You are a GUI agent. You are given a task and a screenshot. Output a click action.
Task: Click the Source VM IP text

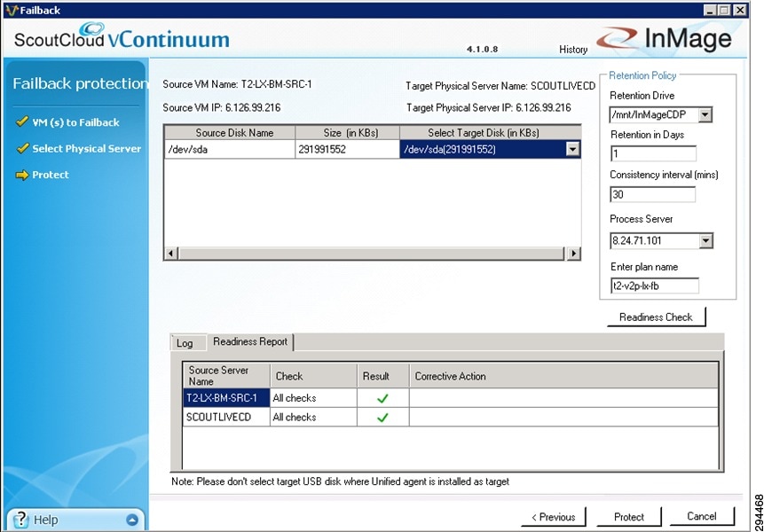pos(222,107)
